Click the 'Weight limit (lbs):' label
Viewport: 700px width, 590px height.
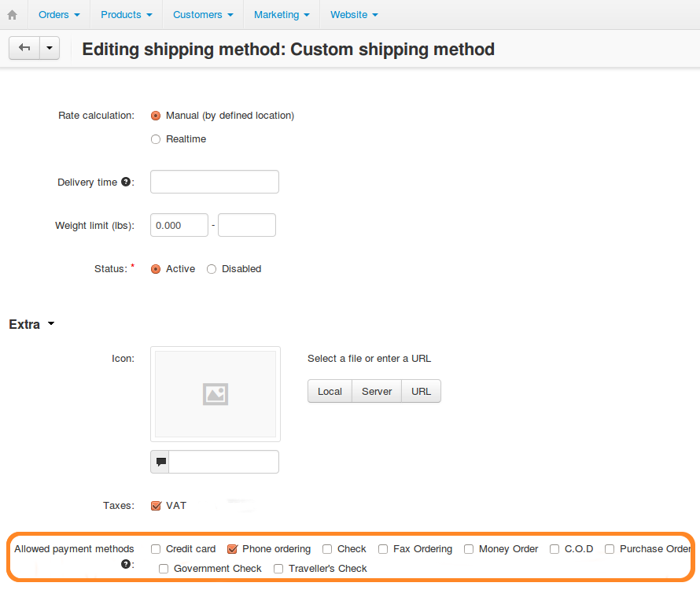[94, 226]
